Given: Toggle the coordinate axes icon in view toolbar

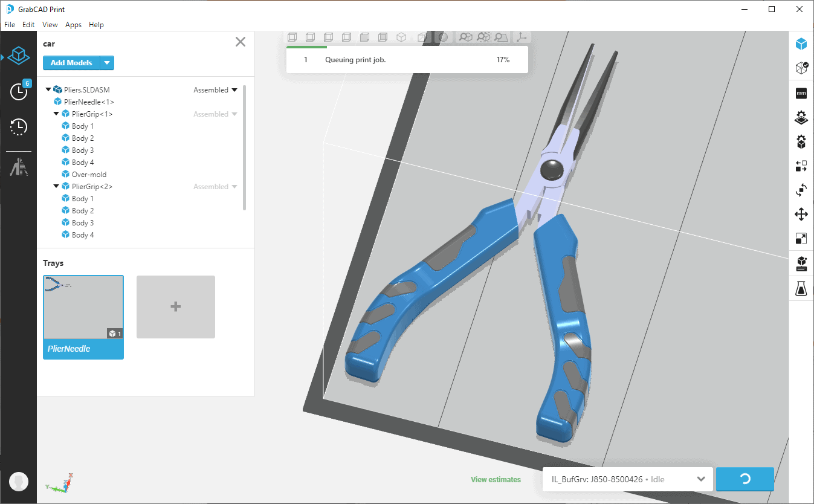Looking at the screenshot, I should (522, 37).
